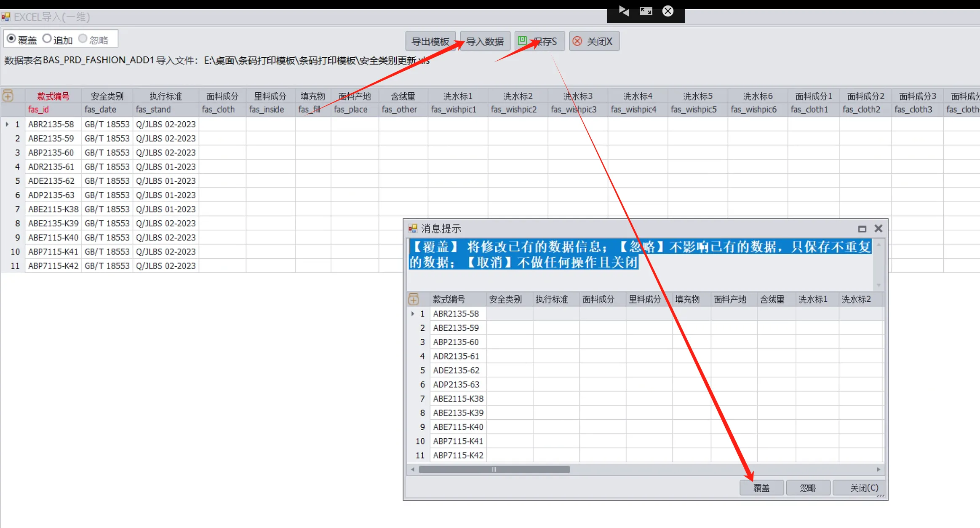Image resolution: width=980 pixels, height=528 pixels.
Task: Click right scroll arrow of dialog horizontal scrollbar
Action: [878, 469]
